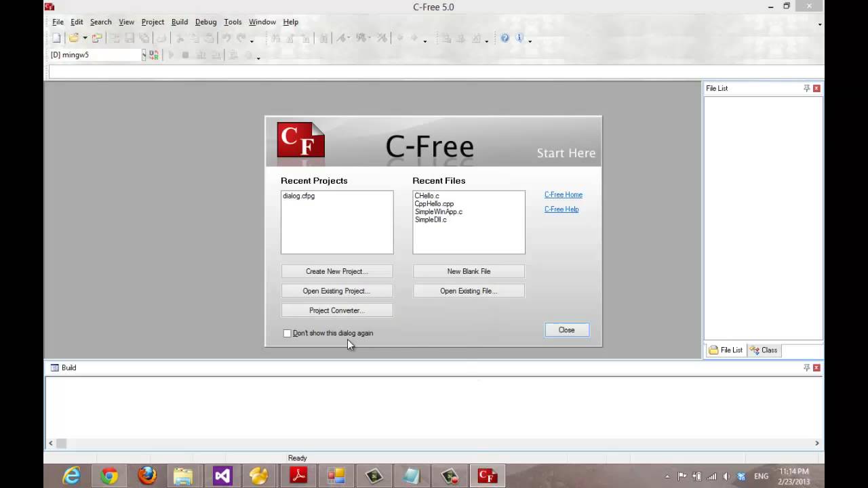
Task: Click the icon right of the mingw5 compiler box
Action: (154, 55)
